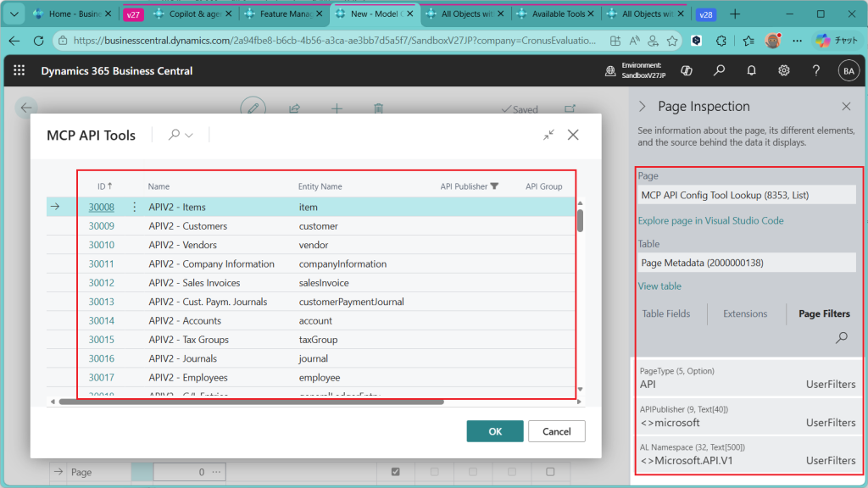The width and height of the screenshot is (868, 488).
Task: Open the app launcher waffle menu
Action: [x=19, y=71]
